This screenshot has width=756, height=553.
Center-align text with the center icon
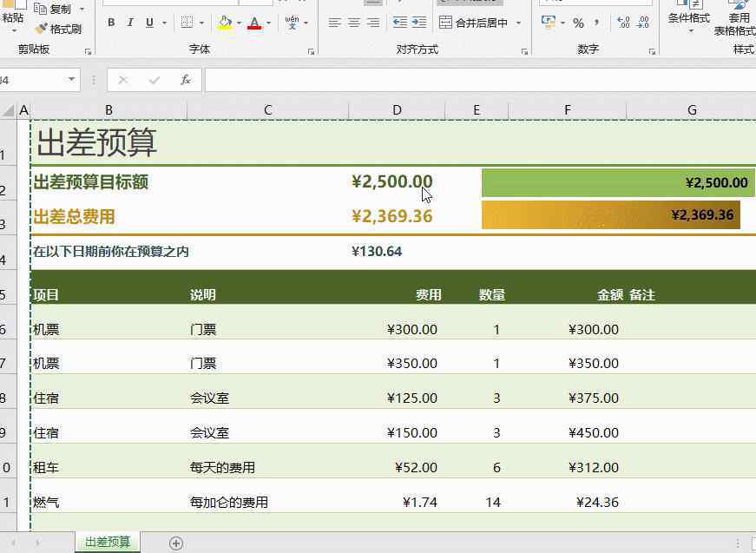354,23
